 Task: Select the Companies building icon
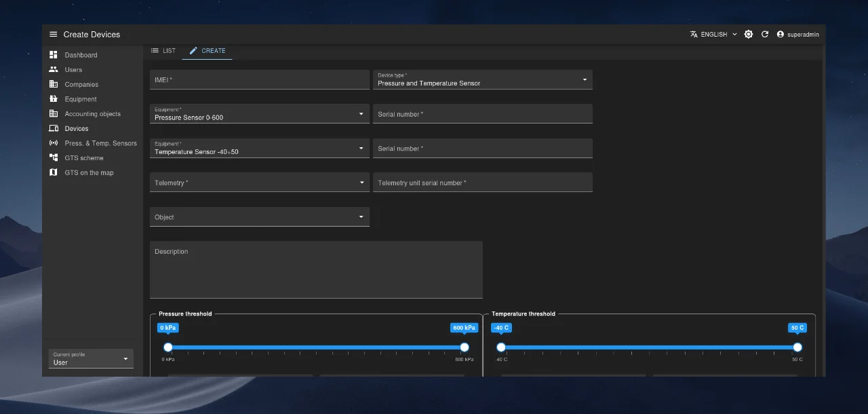point(54,84)
